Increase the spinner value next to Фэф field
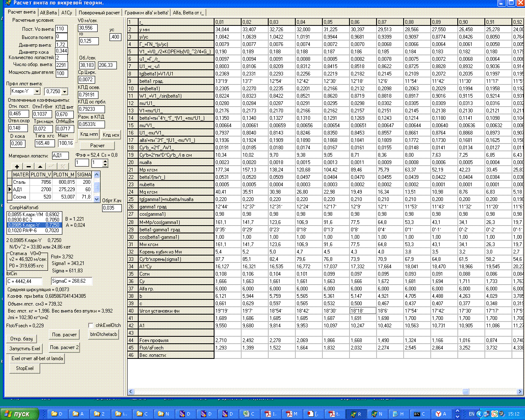The width and height of the screenshot is (525, 420). 105,161
